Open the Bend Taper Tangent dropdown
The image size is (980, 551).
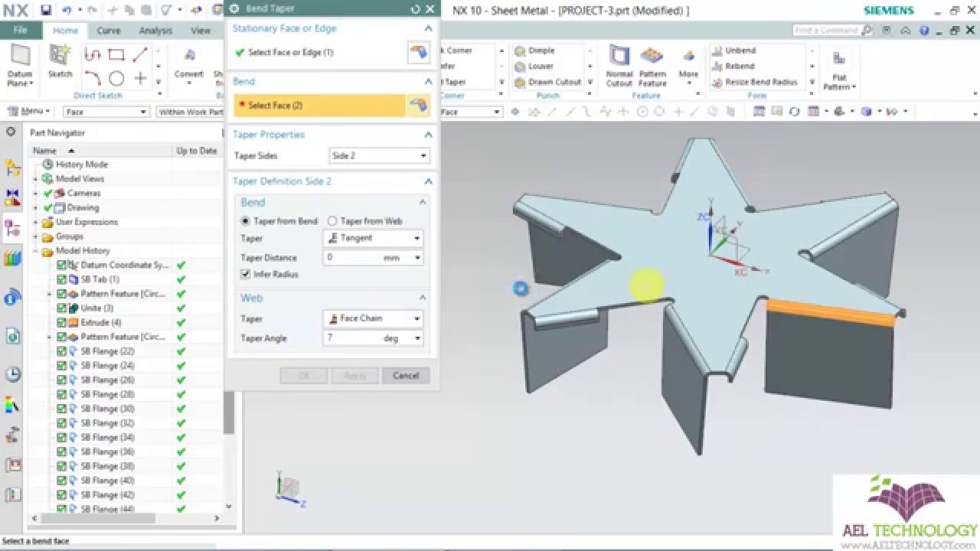tap(374, 238)
